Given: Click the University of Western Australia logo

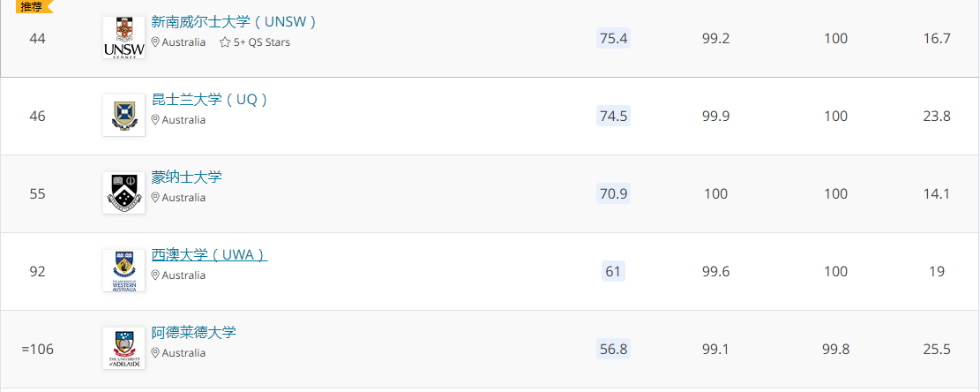Looking at the screenshot, I should click(x=123, y=270).
